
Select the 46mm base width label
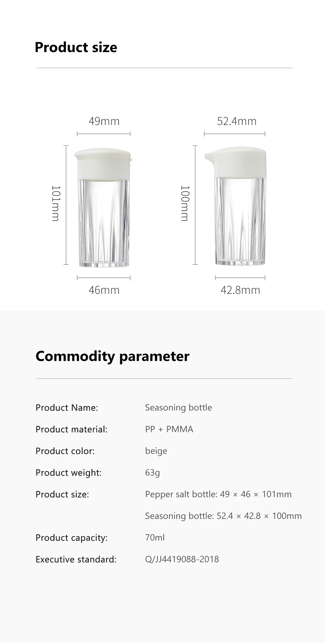click(x=104, y=290)
